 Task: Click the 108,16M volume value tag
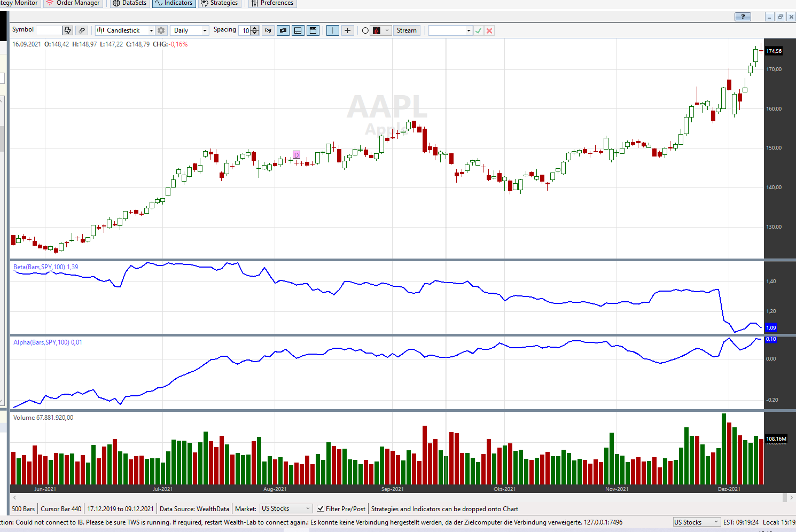[776, 439]
